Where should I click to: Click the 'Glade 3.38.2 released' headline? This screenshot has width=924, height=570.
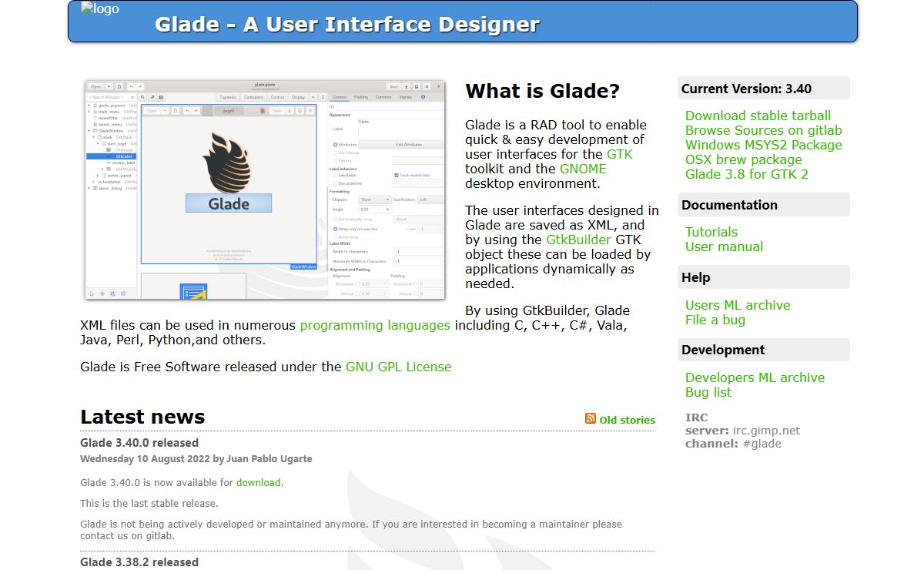[x=139, y=562]
